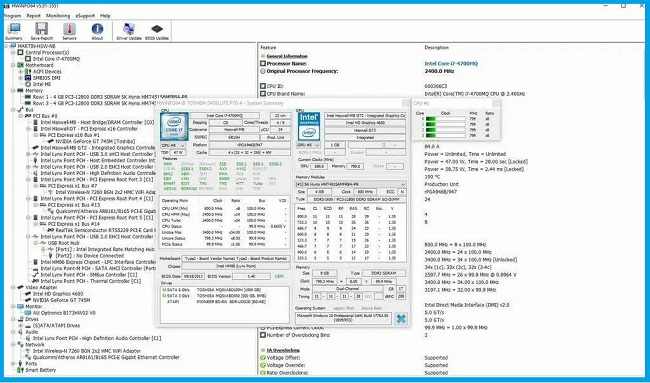Launch the Driver Update icon
650x383 pixels.
129,31
